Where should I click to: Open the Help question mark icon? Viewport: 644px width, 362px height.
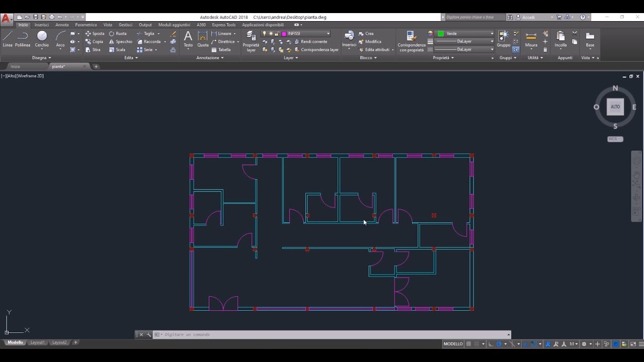[583, 17]
